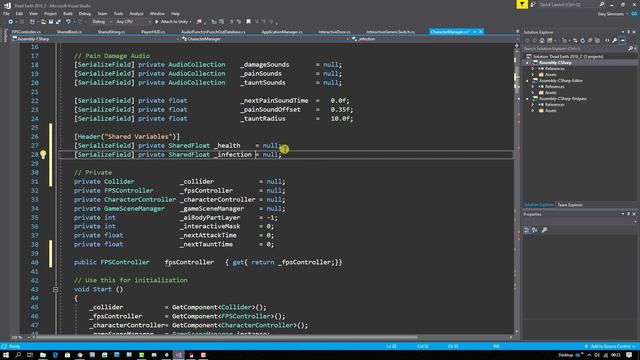Click Solution Explorer Sync with Active Document
This screenshot has width=640, height=360.
click(x=575, y=40)
